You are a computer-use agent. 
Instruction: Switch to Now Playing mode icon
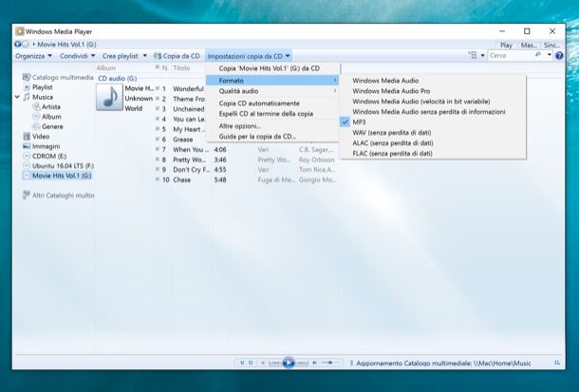point(557,363)
